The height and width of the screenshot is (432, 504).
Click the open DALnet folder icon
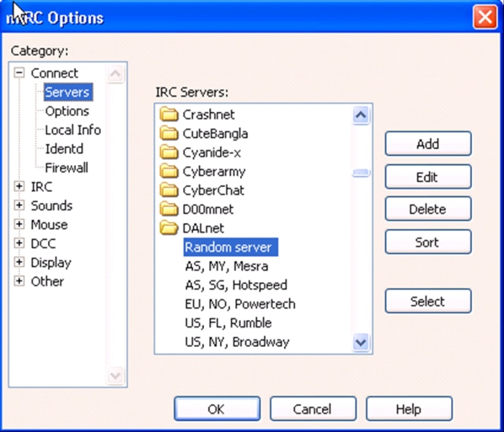click(169, 228)
